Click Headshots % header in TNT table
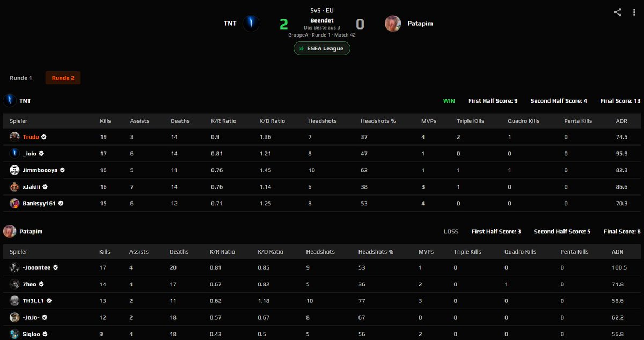Image resolution: width=644 pixels, height=340 pixels. [378, 121]
